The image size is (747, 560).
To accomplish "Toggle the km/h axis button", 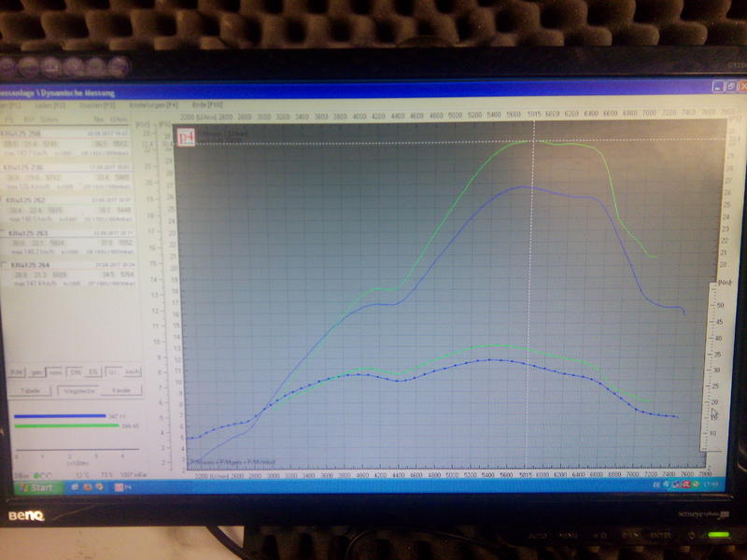I will (x=132, y=371).
